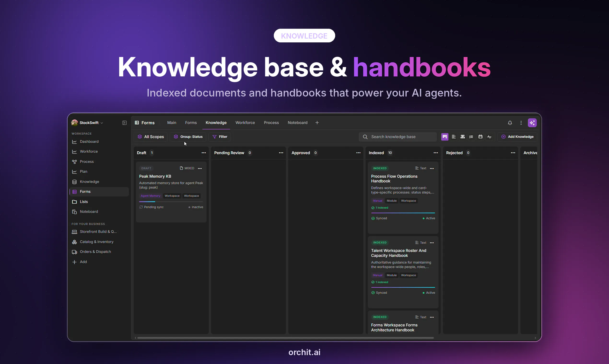Switch to the hierarchy tree view
Screen dimensions: 609x364
(463, 137)
